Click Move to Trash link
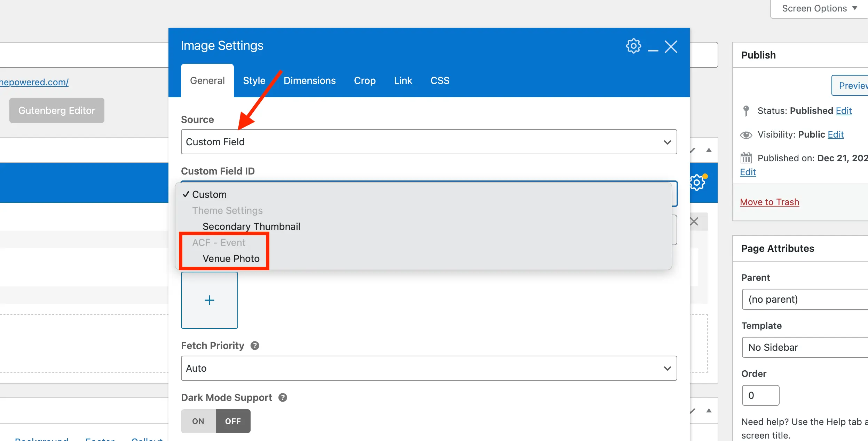Image resolution: width=868 pixels, height=441 pixels. click(770, 201)
